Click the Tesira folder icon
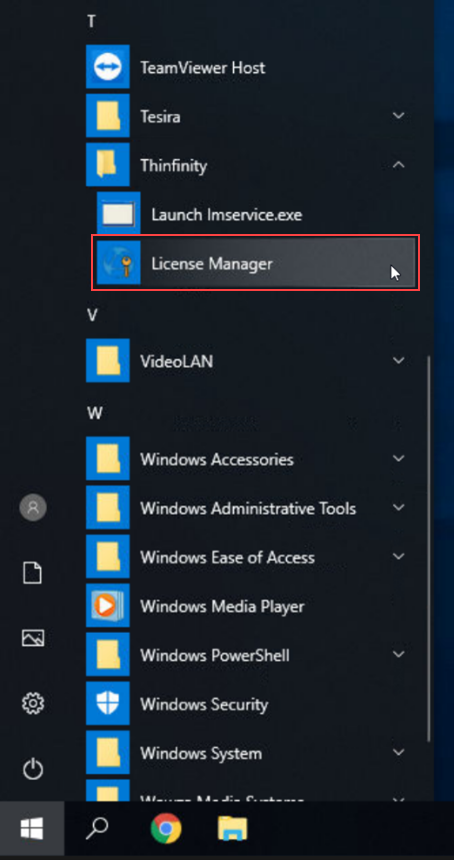Image resolution: width=454 pixels, height=860 pixels. coord(107,116)
